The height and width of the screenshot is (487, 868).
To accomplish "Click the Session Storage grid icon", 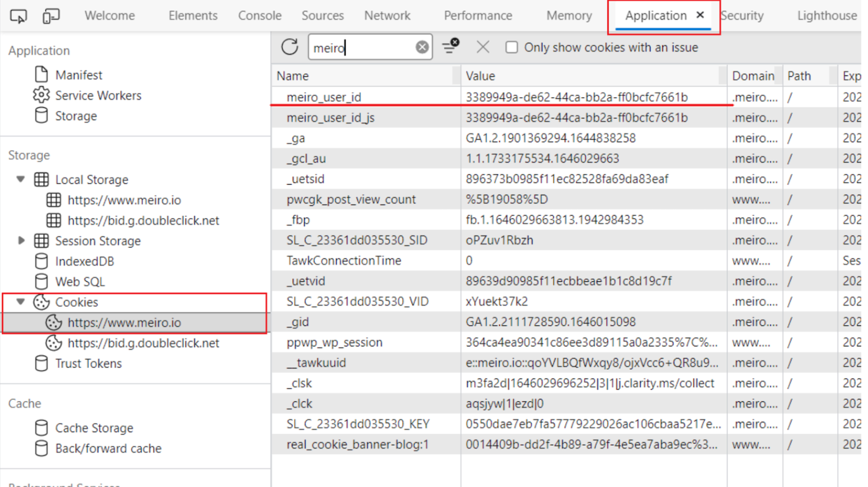I will pyautogui.click(x=41, y=241).
